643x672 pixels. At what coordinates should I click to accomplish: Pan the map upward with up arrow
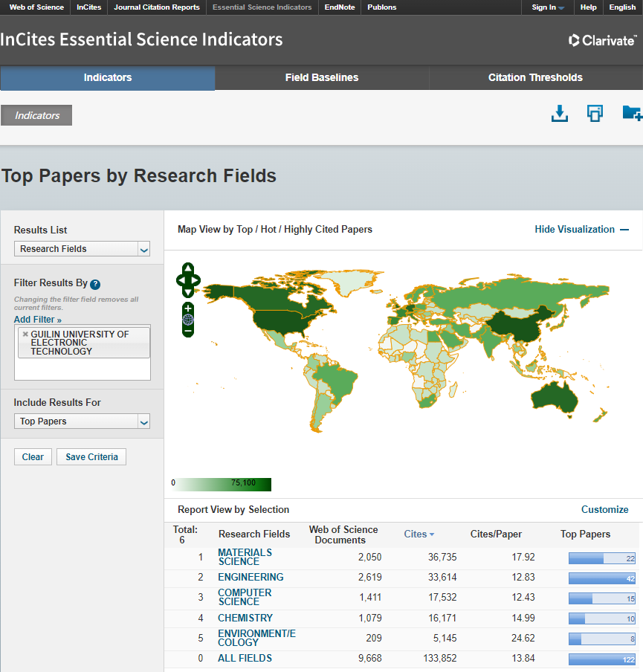188,268
